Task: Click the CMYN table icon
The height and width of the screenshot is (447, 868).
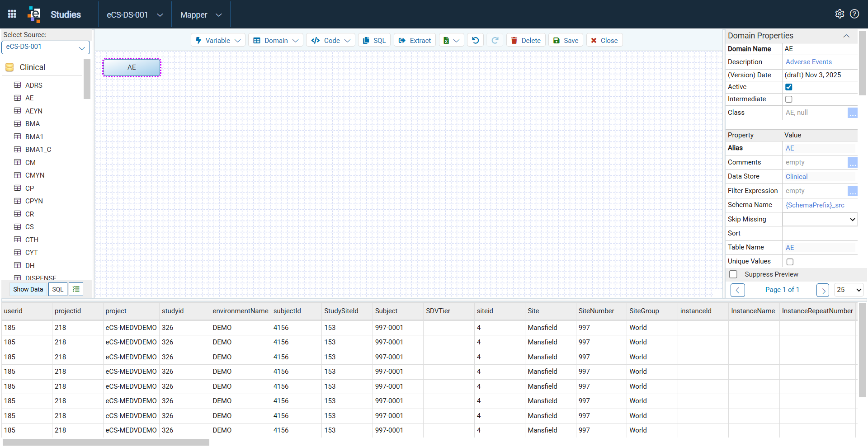Action: pyautogui.click(x=18, y=175)
